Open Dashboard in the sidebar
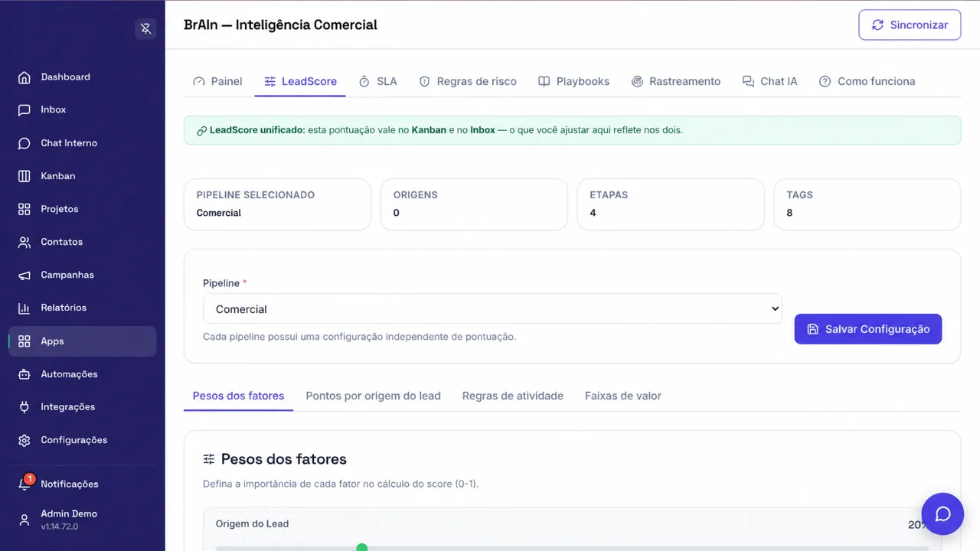This screenshot has width=980, height=551. pos(83,77)
